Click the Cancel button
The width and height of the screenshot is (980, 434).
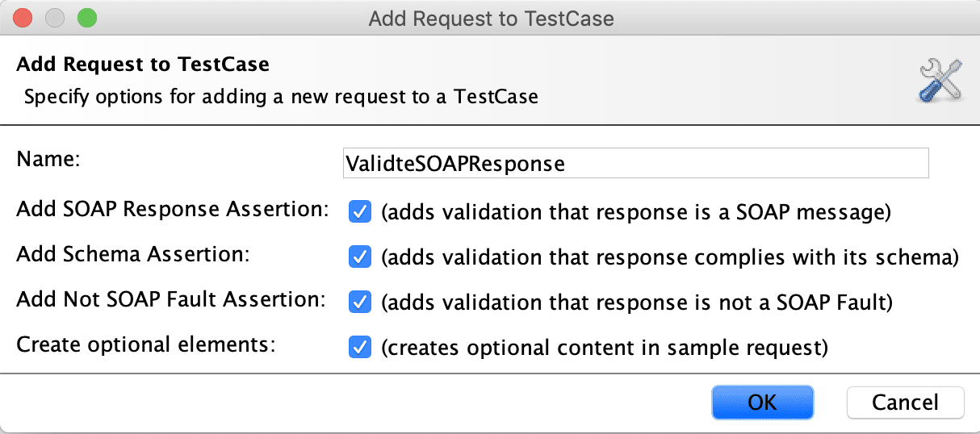(905, 402)
